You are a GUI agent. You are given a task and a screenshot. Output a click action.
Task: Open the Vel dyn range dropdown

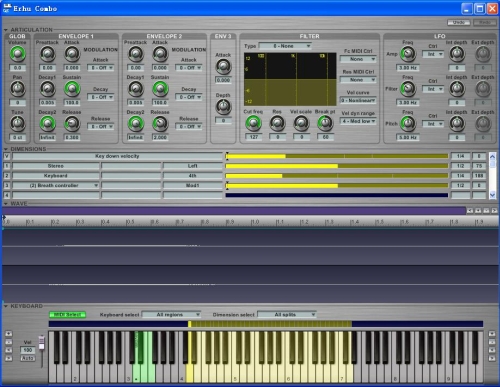click(358, 121)
